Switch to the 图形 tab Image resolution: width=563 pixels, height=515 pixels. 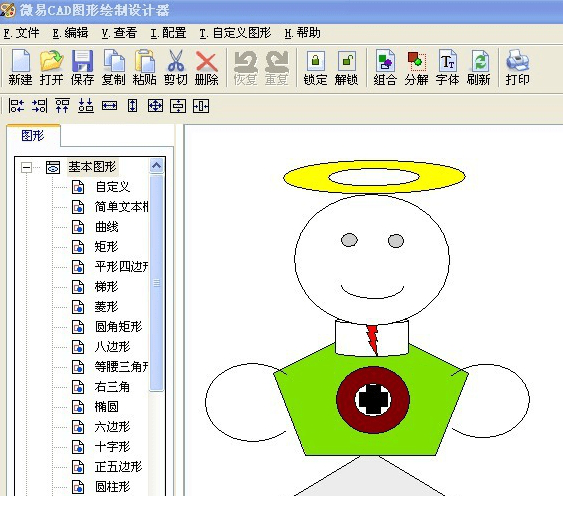click(33, 136)
